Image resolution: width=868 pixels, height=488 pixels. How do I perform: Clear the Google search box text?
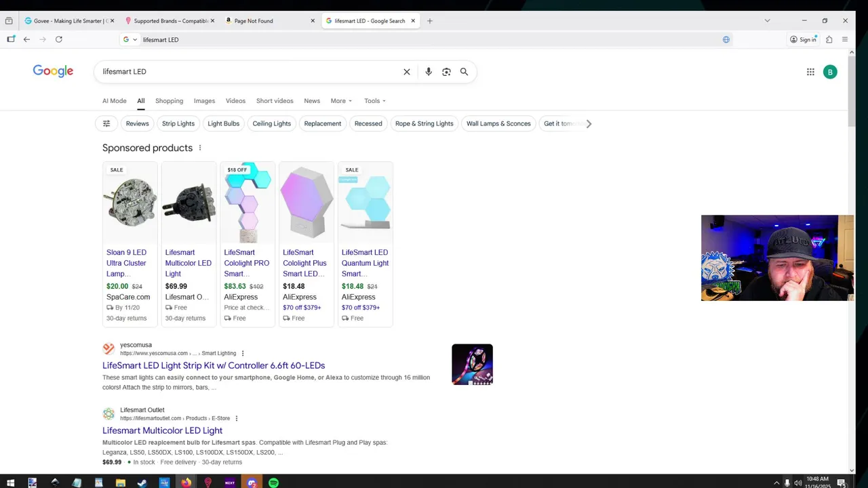pyautogui.click(x=407, y=72)
